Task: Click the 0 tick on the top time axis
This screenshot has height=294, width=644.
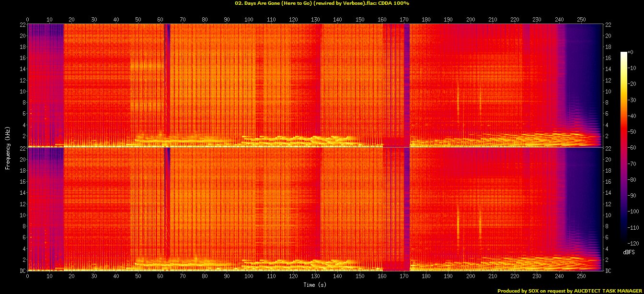Action: (28, 19)
